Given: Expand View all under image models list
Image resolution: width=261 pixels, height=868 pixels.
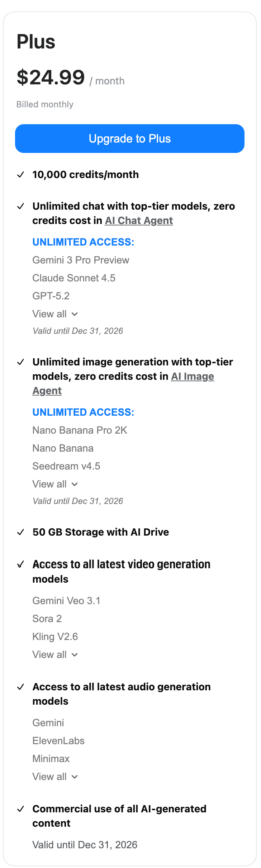Looking at the screenshot, I should click(55, 484).
